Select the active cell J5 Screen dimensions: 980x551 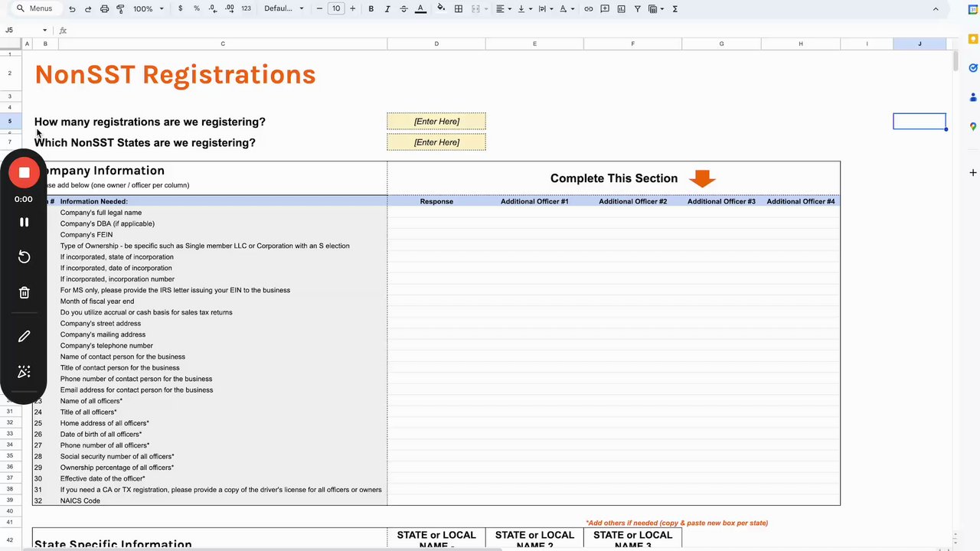(x=920, y=121)
